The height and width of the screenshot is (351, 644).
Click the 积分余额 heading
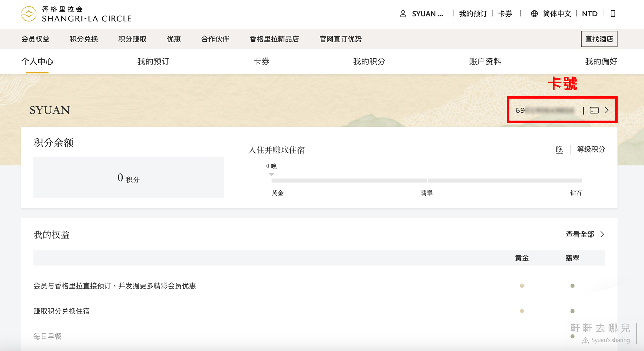pos(53,142)
